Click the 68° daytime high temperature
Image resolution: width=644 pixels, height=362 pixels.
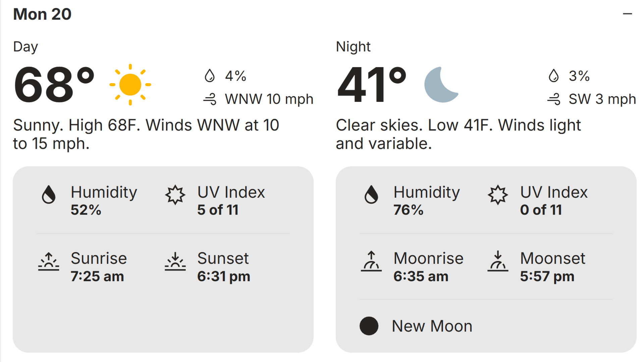(x=54, y=85)
